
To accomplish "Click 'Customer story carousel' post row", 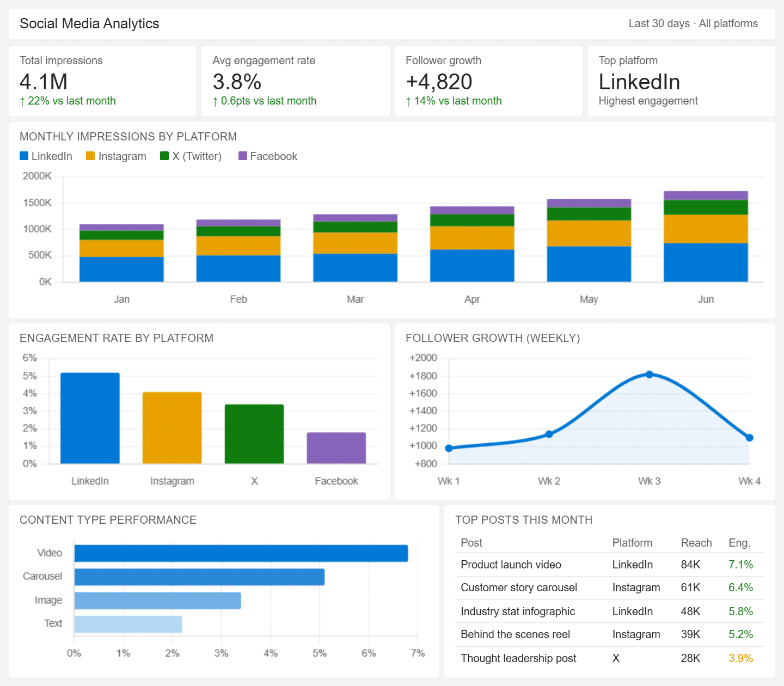I will pos(610,588).
